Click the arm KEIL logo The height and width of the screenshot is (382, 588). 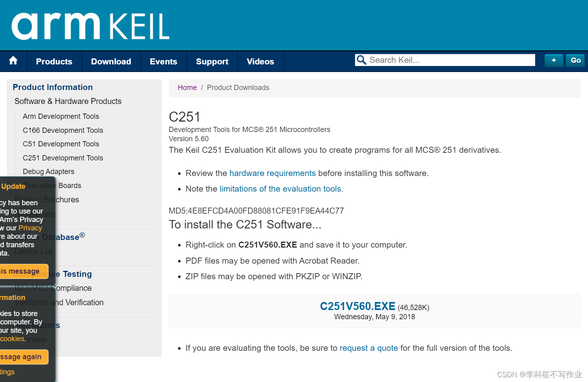click(90, 26)
